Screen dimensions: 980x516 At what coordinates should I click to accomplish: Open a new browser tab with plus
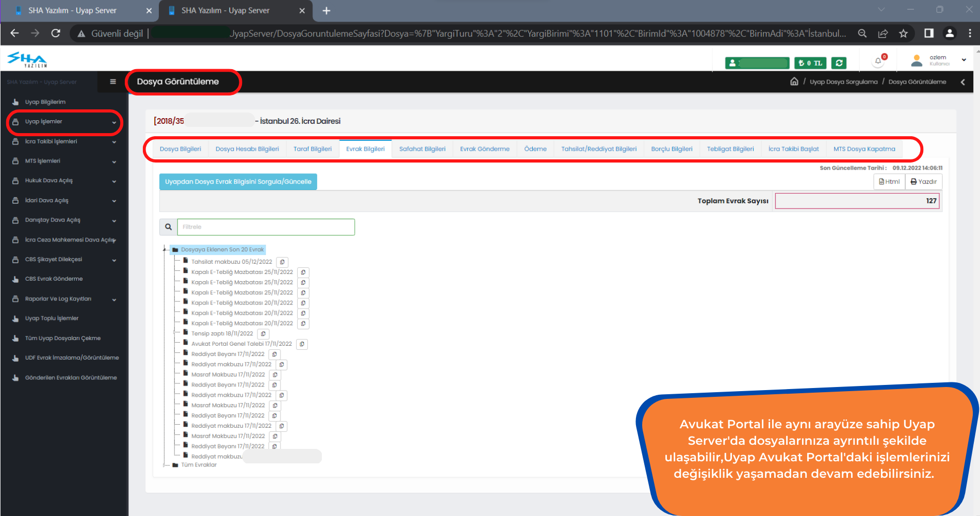coord(326,11)
